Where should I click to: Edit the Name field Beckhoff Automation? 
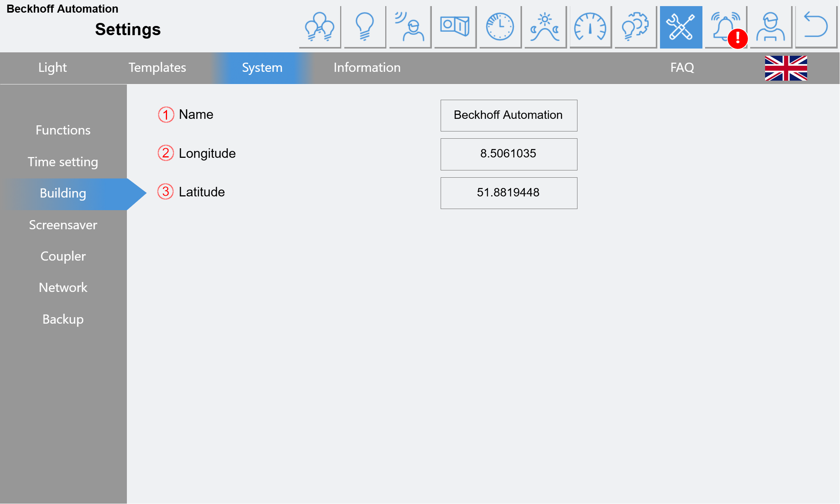tap(509, 115)
